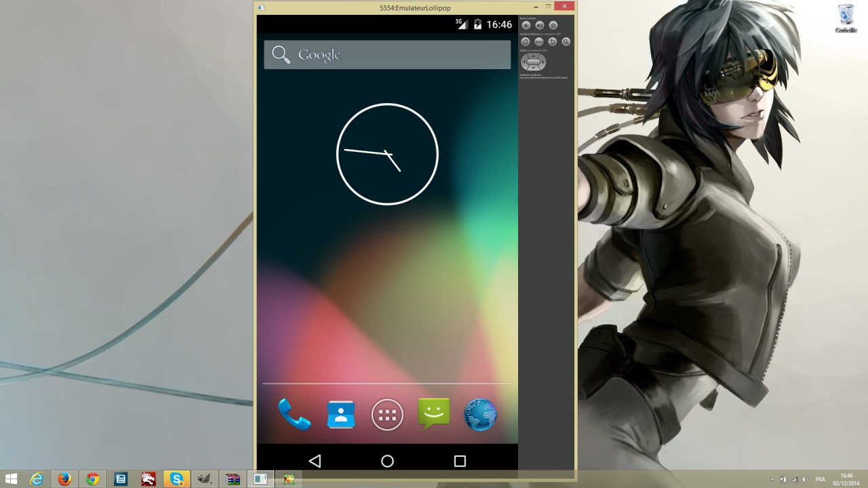This screenshot has height=488, width=868.
Task: Tap the Google search bar
Action: tap(387, 54)
